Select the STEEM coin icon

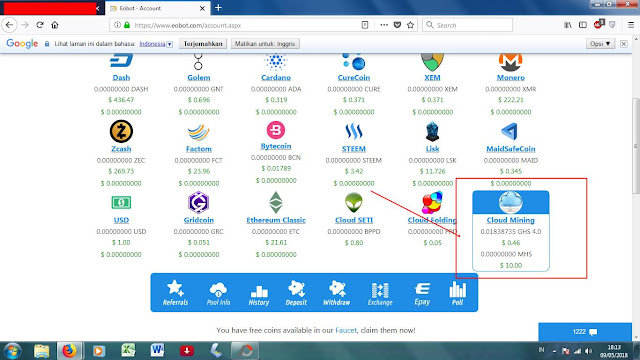tap(353, 131)
